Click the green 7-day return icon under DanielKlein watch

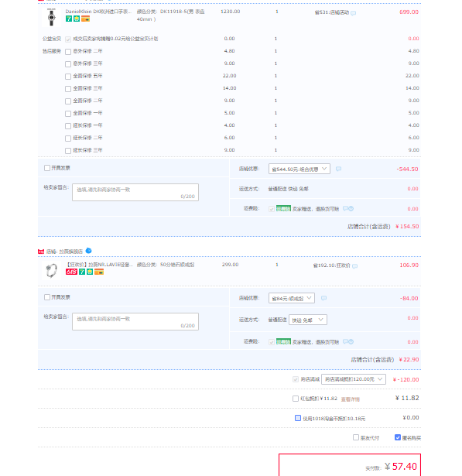69,19
